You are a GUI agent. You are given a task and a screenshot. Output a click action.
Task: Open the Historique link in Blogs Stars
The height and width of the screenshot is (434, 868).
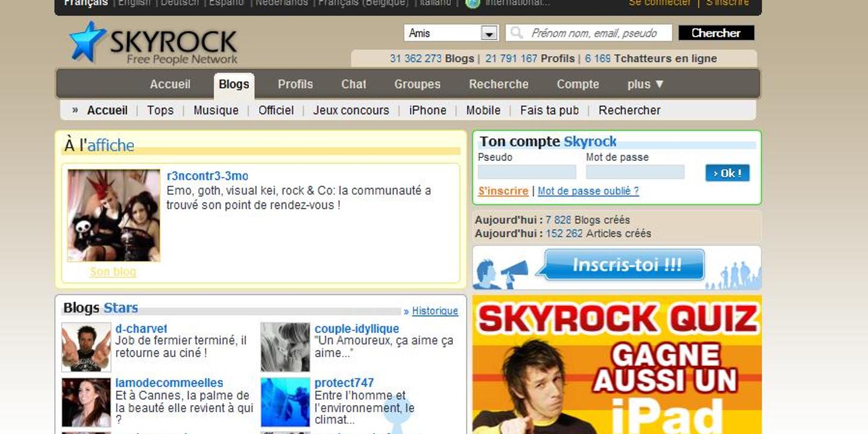click(x=435, y=311)
